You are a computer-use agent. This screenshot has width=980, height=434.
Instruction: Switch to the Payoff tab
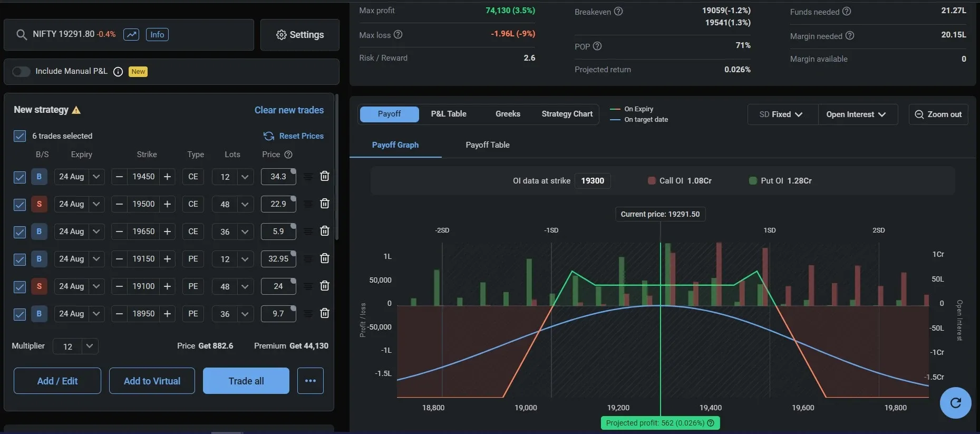[389, 114]
